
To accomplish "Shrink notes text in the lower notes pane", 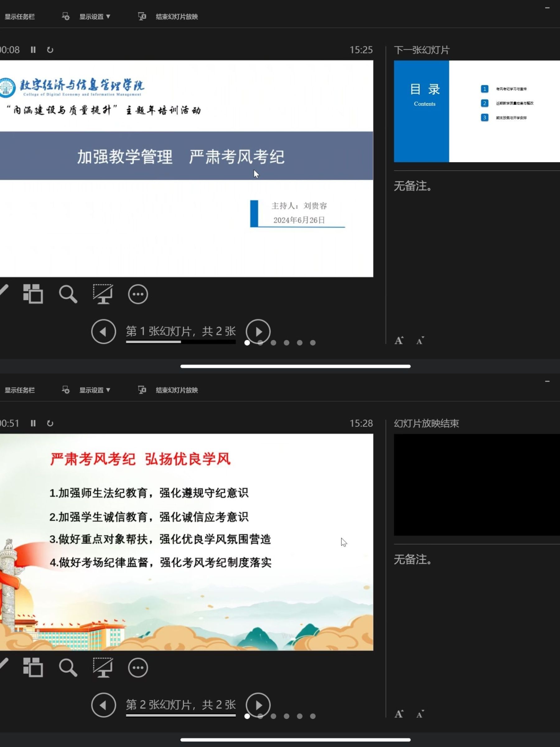I will (x=420, y=714).
